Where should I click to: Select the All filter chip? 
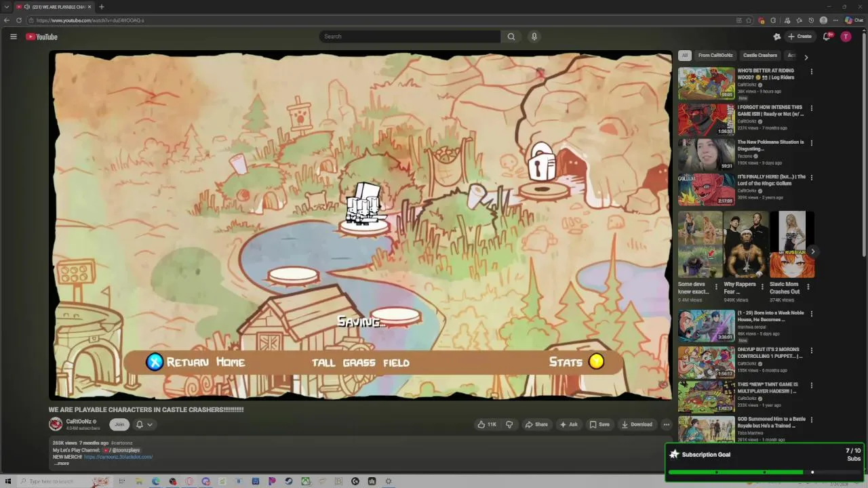tap(685, 56)
